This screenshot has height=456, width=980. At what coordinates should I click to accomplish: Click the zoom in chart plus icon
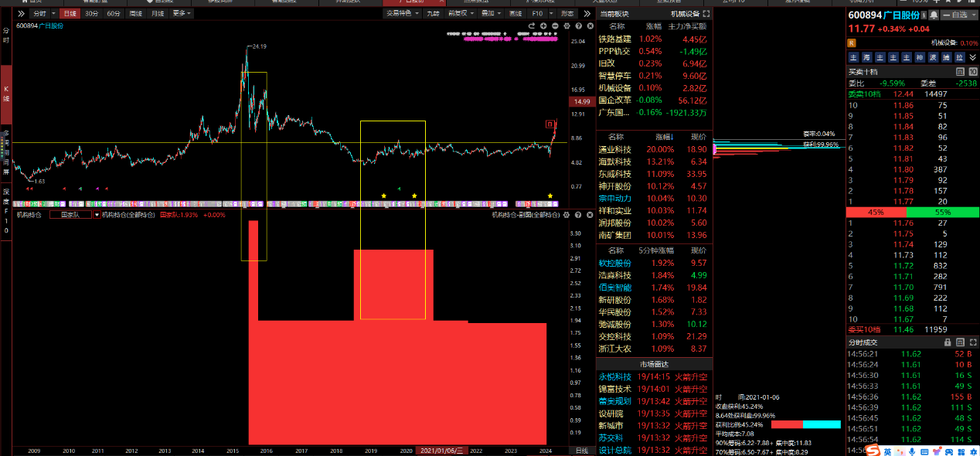(x=544, y=26)
